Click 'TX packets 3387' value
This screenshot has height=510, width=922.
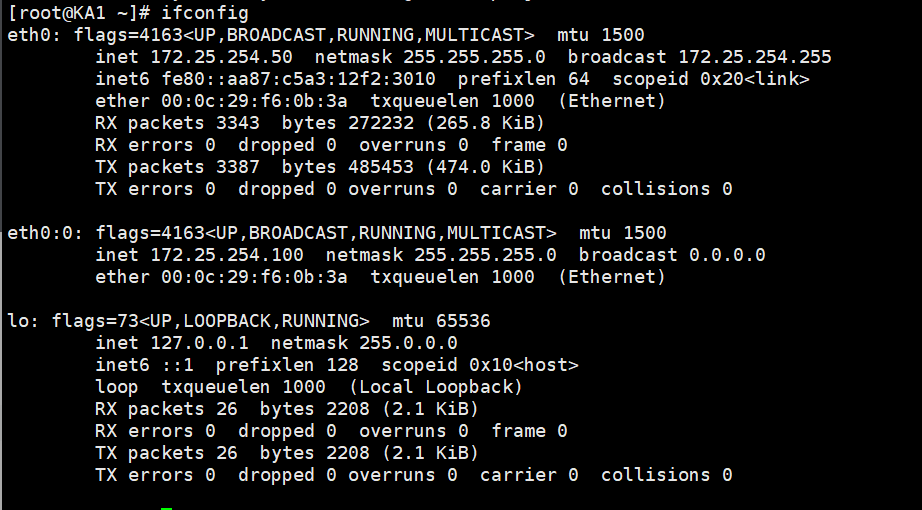(177, 167)
